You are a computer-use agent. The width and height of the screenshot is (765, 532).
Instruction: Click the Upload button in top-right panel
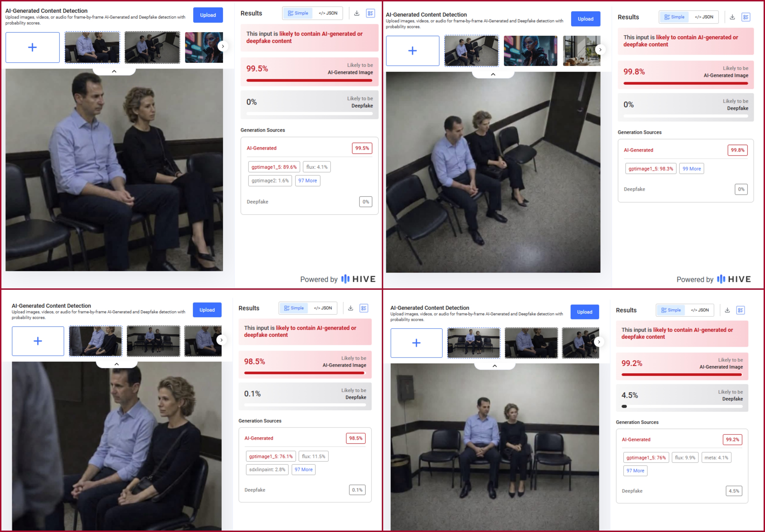pos(585,19)
